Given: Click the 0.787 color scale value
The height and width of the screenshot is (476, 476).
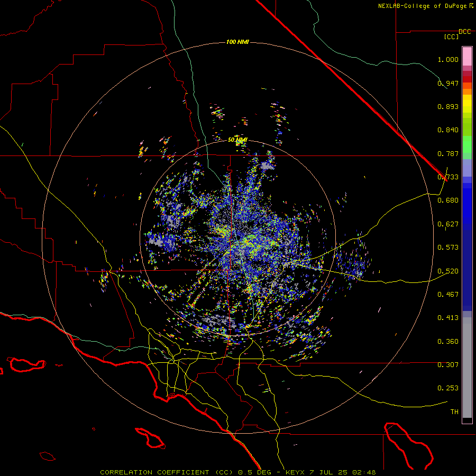Looking at the screenshot, I should (448, 153).
